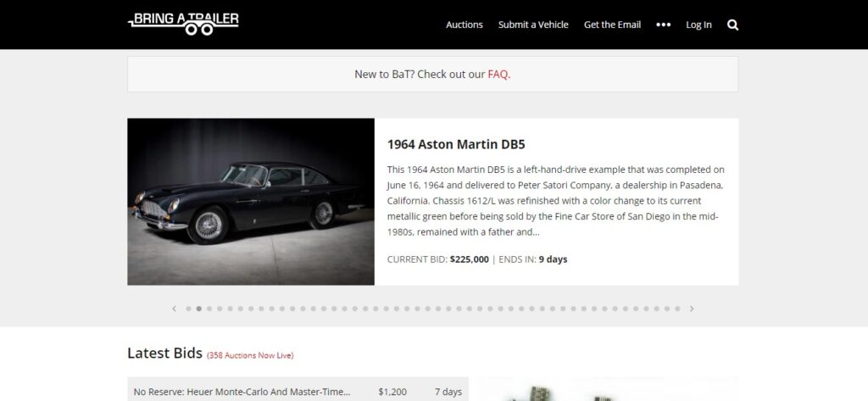Show previous carousel slide arrow
Viewport: 868px width, 401px height.
point(174,309)
